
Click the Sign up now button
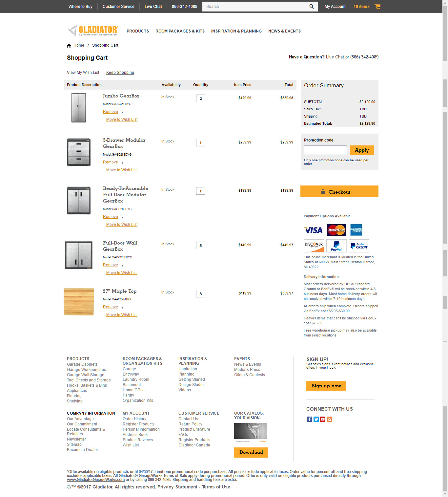326,386
